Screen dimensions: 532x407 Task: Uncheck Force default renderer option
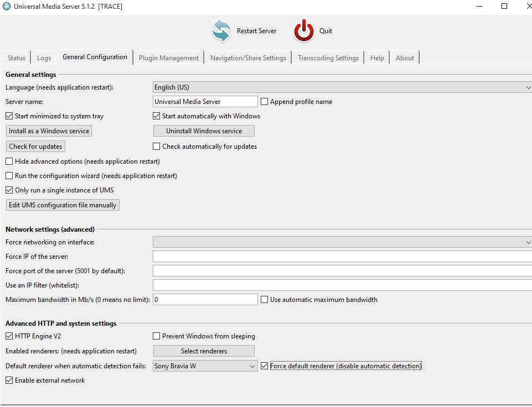(264, 366)
